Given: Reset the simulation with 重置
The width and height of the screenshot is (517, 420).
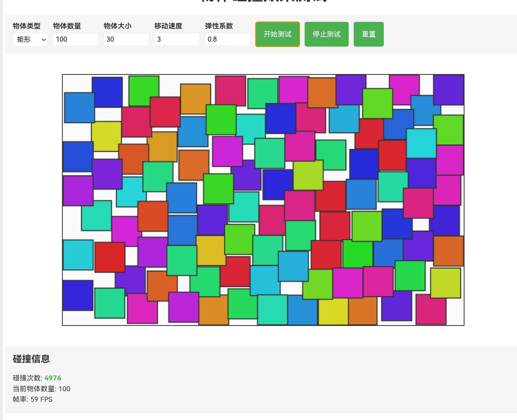Looking at the screenshot, I should pos(368,34).
